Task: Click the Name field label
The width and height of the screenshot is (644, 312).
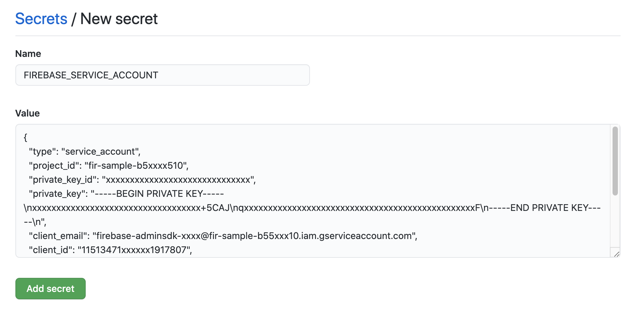Action: (x=28, y=54)
